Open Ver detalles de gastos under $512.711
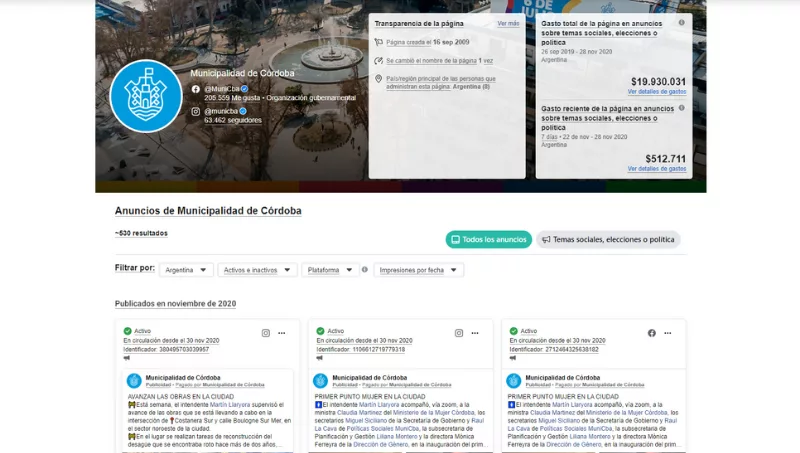800x453 pixels. coord(656,169)
